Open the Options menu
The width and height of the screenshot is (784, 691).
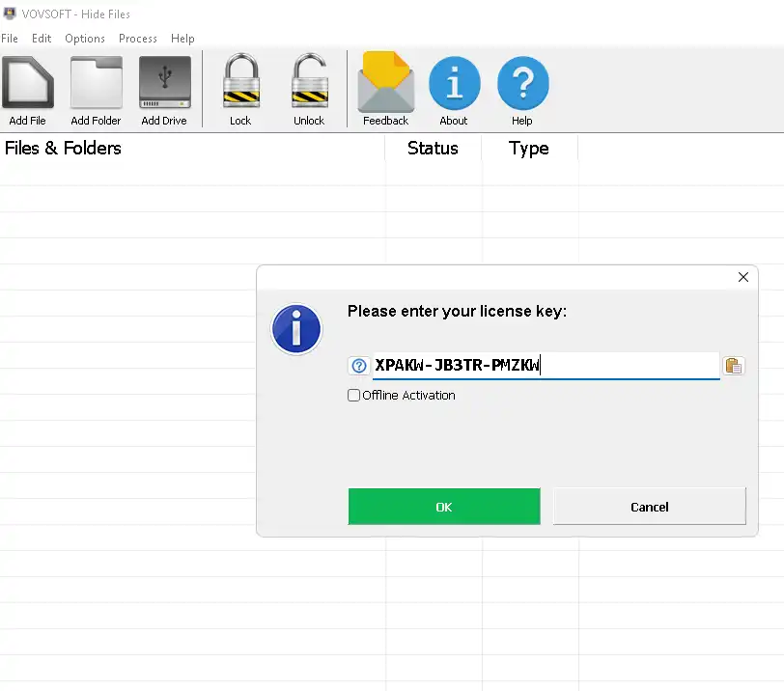[85, 39]
